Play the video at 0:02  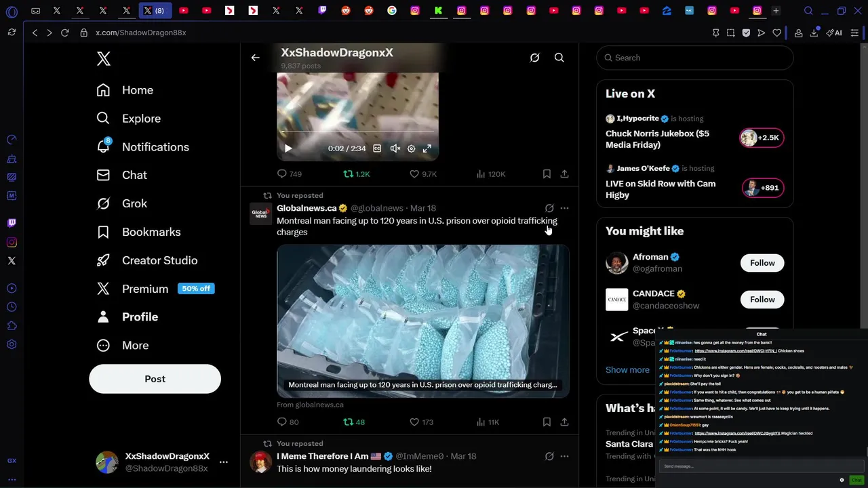tap(288, 148)
